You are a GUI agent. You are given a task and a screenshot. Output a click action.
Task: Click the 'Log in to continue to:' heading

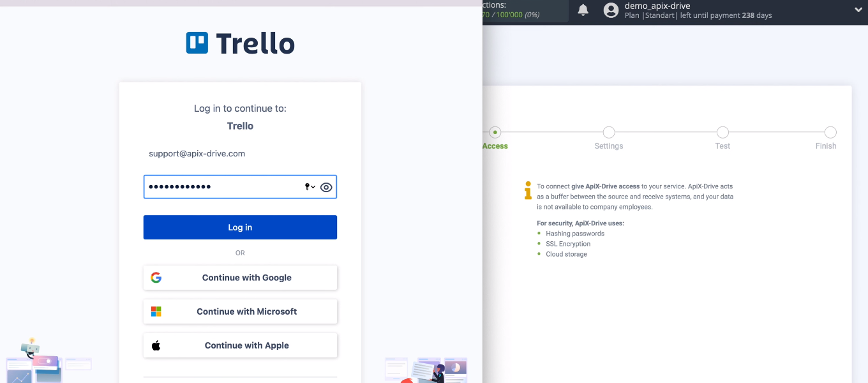point(240,109)
